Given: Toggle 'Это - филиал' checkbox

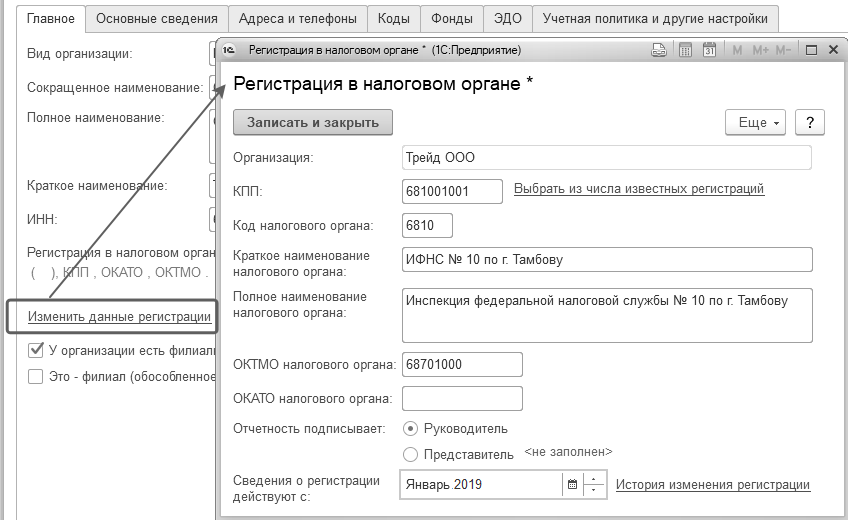Looking at the screenshot, I should [x=36, y=376].
